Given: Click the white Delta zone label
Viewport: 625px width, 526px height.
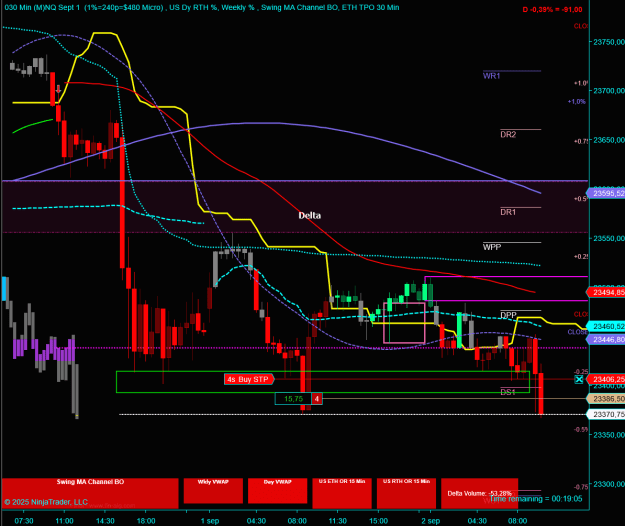Looking at the screenshot, I should [310, 216].
